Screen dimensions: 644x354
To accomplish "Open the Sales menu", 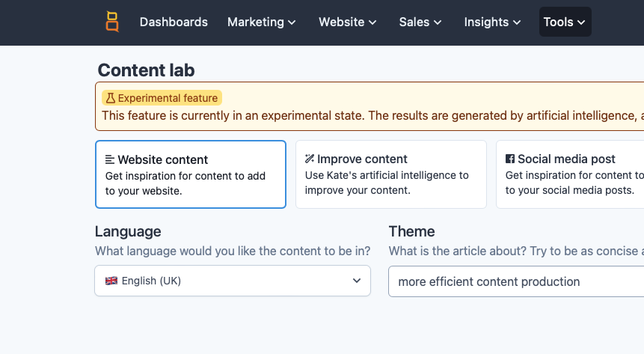I will [x=420, y=22].
